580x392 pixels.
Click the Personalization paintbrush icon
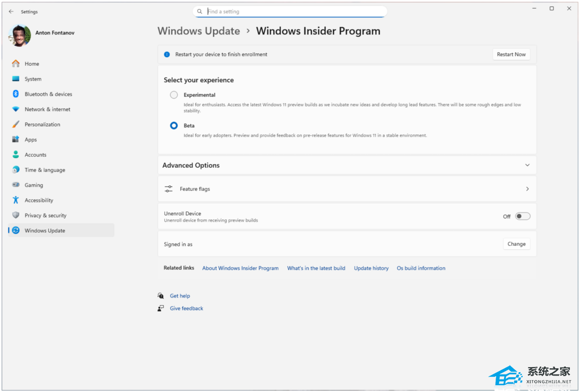[x=15, y=124]
